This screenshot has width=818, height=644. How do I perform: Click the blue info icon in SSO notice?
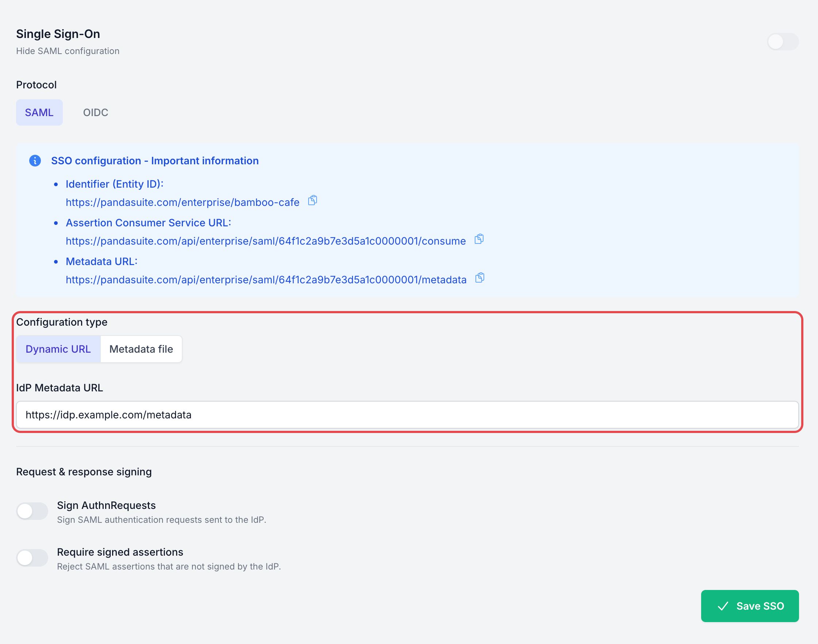click(35, 161)
